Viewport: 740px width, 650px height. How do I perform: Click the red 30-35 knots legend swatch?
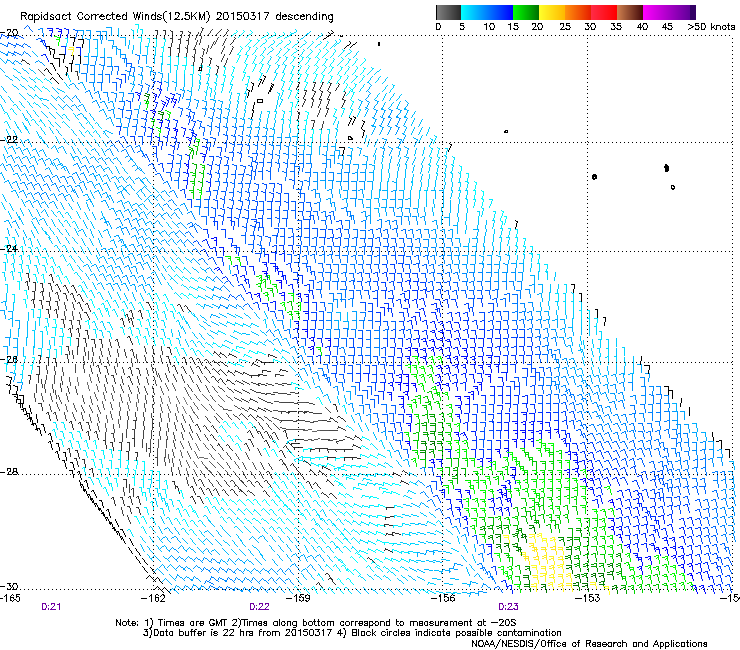[x=604, y=12]
